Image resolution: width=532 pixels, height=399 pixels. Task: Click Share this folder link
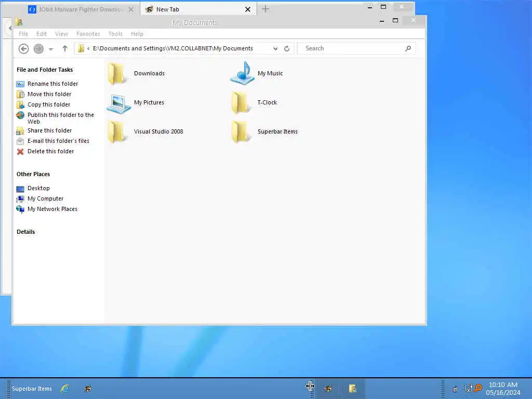[49, 130]
